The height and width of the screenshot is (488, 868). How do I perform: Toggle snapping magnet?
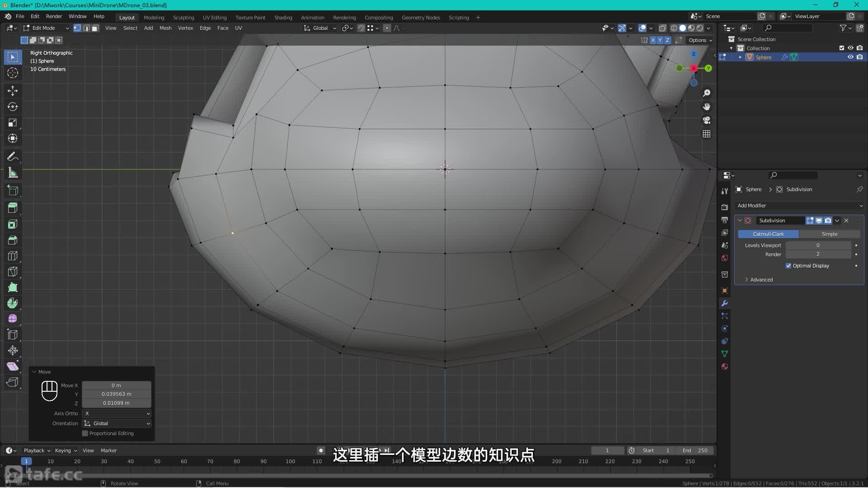(x=361, y=28)
